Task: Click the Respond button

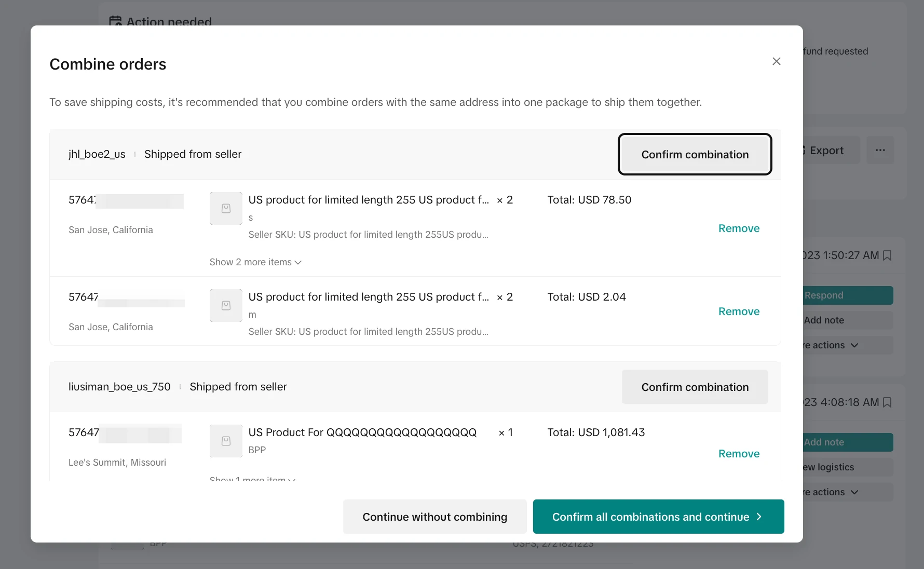Action: pos(847,295)
